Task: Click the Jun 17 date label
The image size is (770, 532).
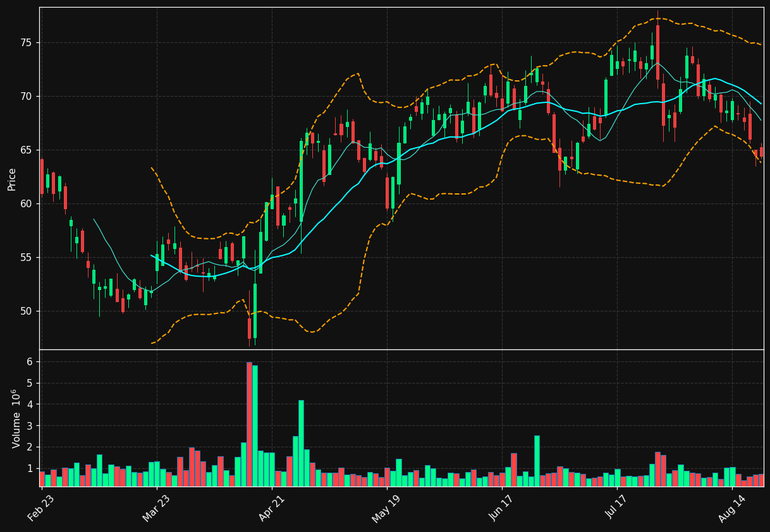Action: pyautogui.click(x=501, y=508)
